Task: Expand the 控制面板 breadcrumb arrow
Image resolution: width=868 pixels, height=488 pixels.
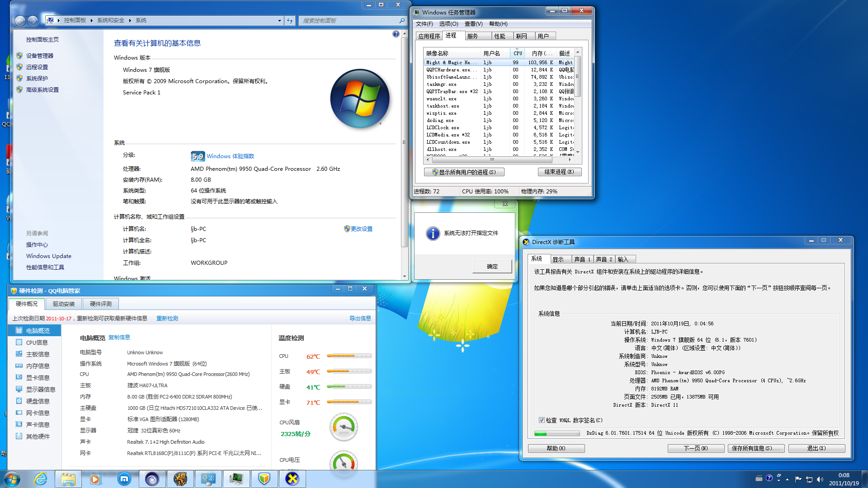Action: 91,20
